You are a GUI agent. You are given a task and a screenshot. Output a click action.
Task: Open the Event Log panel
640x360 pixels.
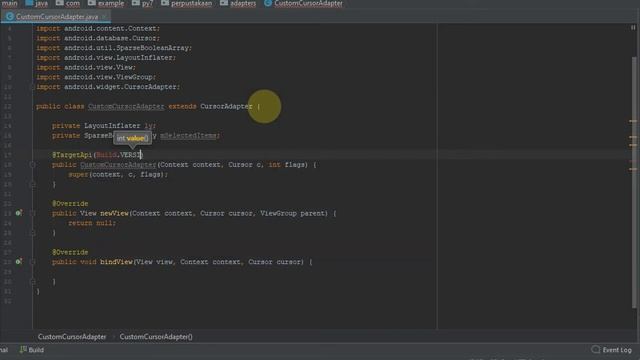611,350
